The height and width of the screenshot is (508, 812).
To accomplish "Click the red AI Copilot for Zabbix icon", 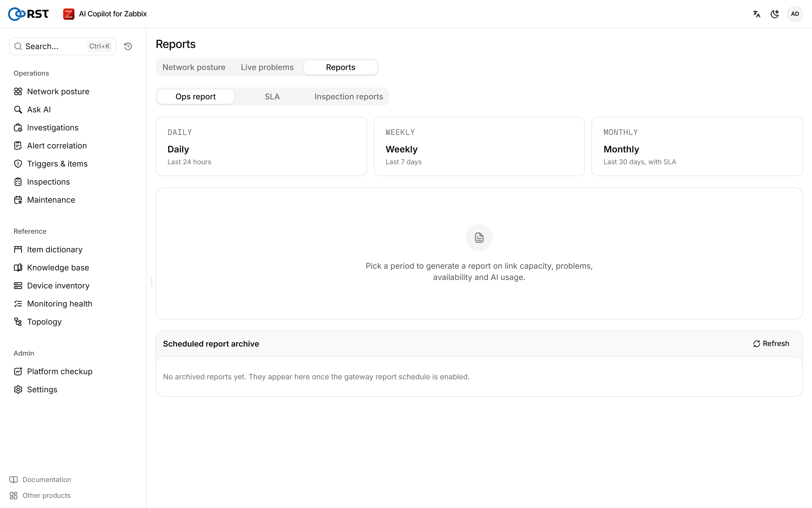I will 69,14.
